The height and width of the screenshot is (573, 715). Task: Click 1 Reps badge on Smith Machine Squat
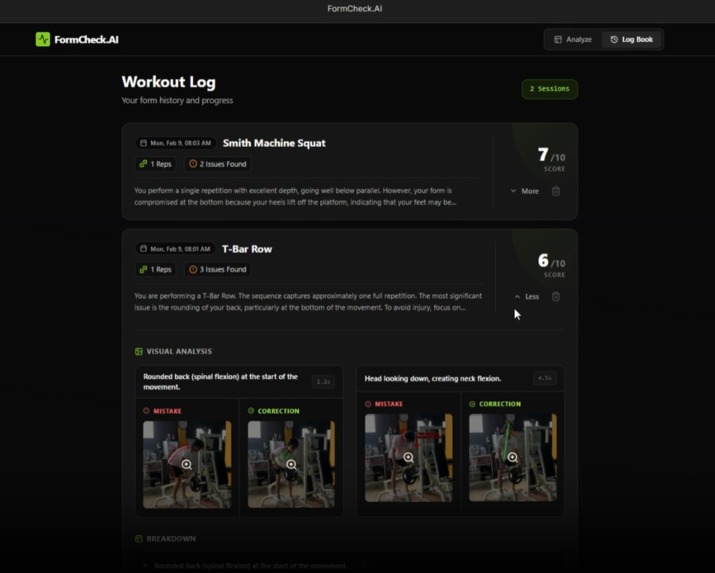coord(155,164)
